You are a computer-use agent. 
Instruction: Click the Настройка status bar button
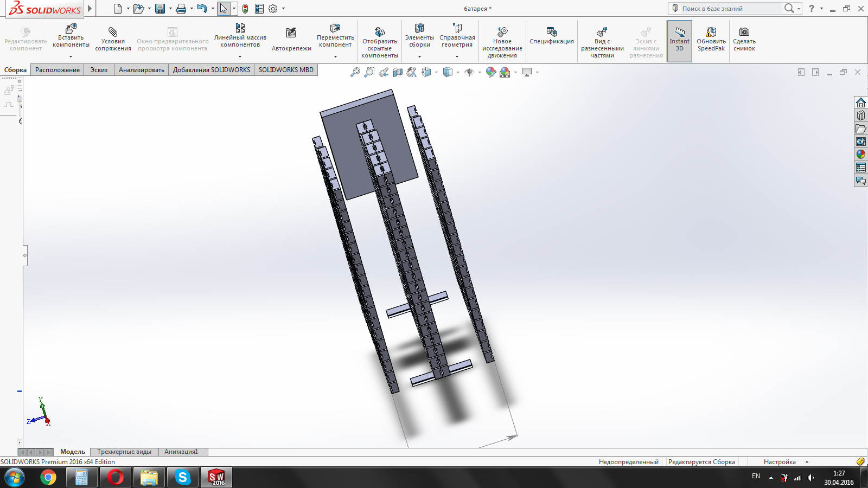coord(780,462)
